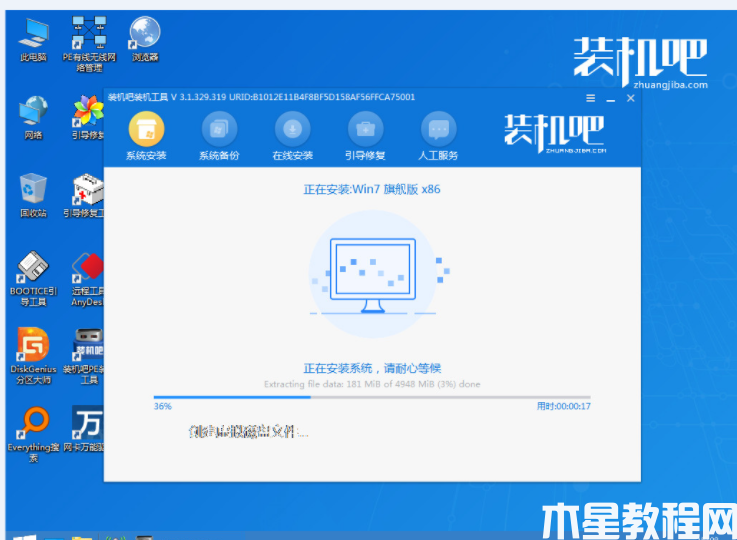Open 网卡万能驱动 desktop shortcut
Image resolution: width=737 pixels, height=540 pixels.
[85, 429]
